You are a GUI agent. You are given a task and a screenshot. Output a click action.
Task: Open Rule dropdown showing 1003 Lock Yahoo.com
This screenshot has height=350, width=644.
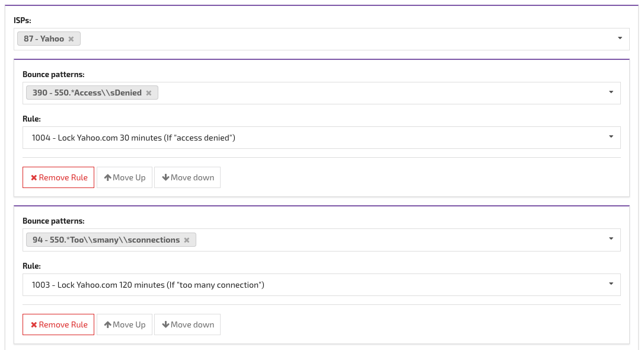point(611,284)
